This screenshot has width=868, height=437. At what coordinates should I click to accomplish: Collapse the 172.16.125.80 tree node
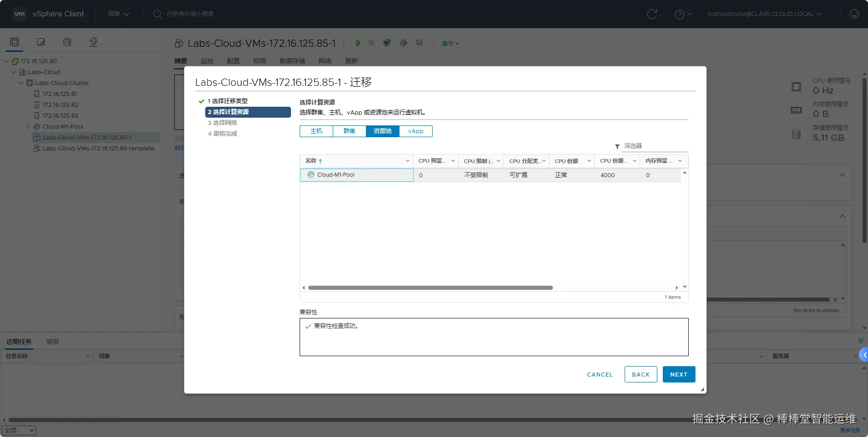pyautogui.click(x=6, y=61)
